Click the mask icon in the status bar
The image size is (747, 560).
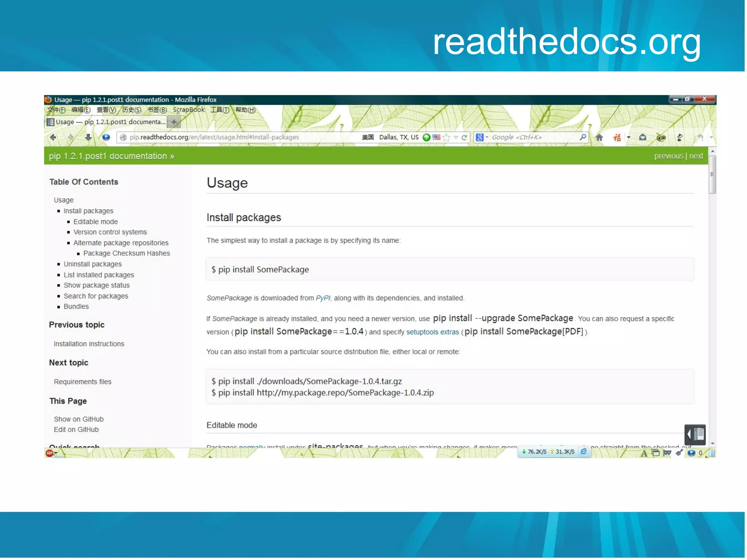[x=667, y=453]
